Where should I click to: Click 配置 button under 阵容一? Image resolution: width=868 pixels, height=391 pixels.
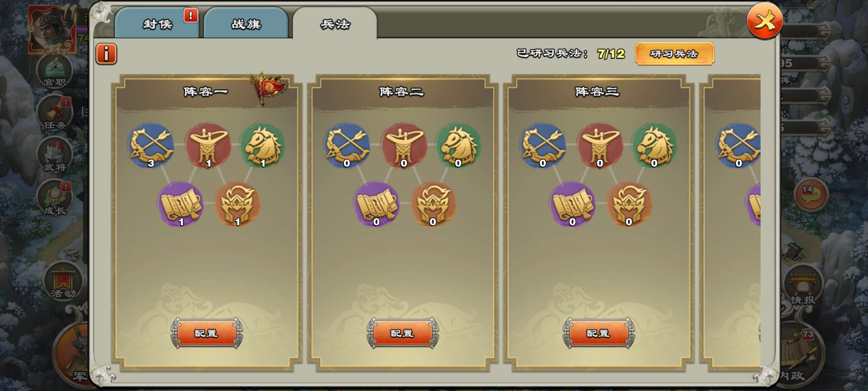pos(207,333)
